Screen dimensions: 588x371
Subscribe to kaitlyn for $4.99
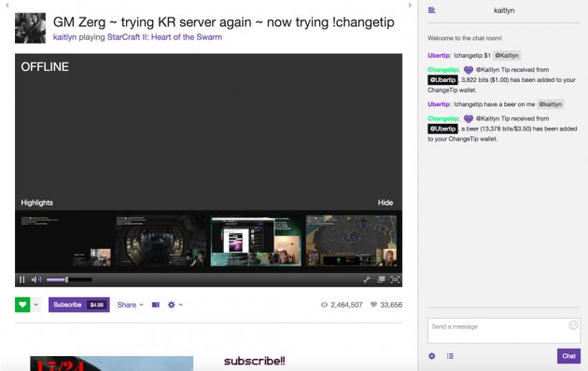[x=78, y=305]
